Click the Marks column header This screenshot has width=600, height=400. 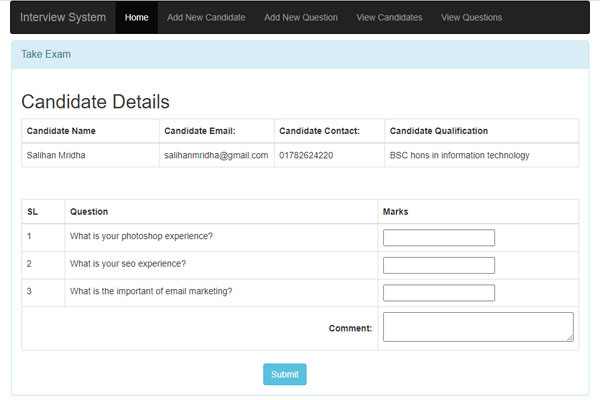(x=395, y=212)
